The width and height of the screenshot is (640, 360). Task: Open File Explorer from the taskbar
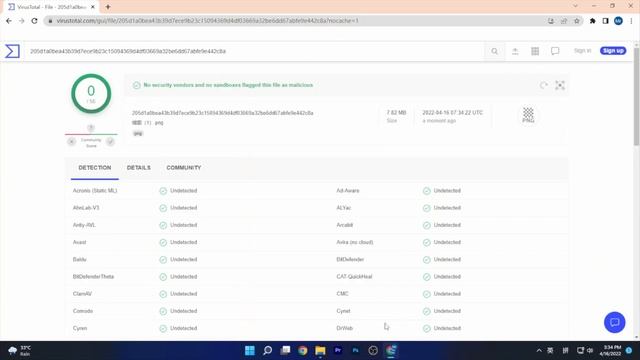[320, 350]
